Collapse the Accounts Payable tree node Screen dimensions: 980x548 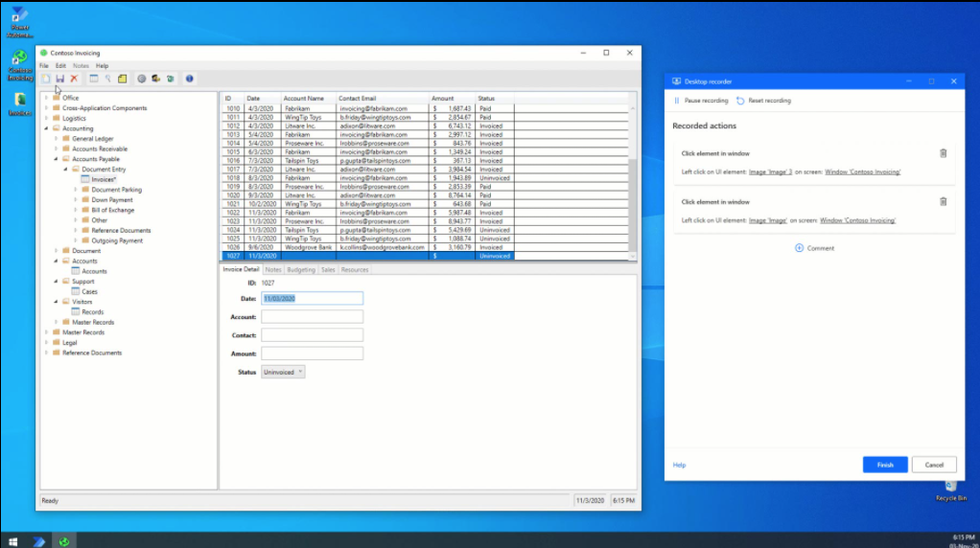point(56,159)
